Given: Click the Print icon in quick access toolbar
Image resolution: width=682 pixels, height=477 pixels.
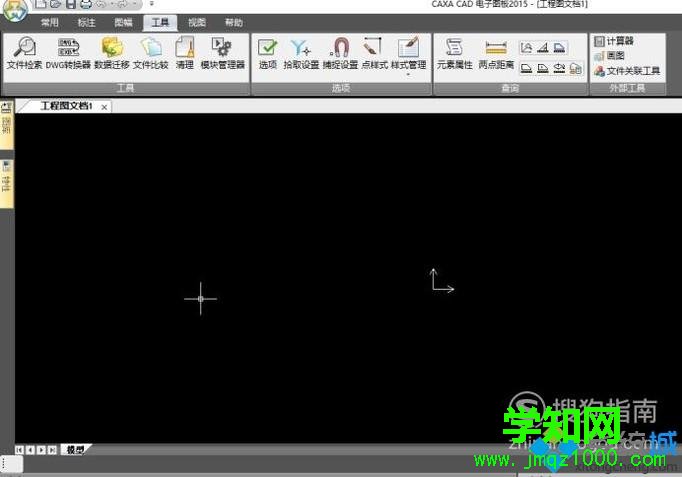Looking at the screenshot, I should point(86,4).
